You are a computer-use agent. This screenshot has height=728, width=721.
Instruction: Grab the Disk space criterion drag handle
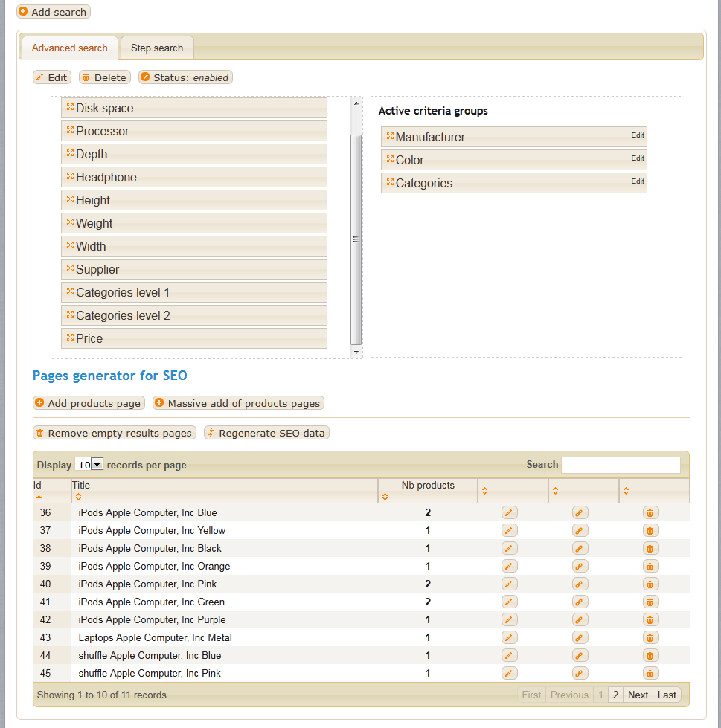click(70, 107)
